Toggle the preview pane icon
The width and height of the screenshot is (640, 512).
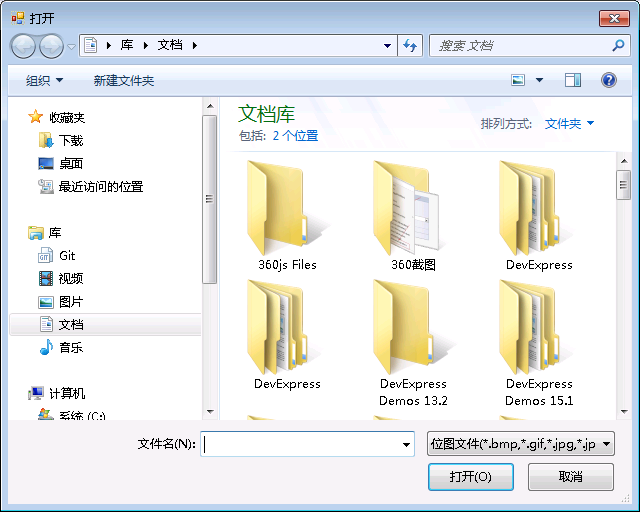[x=572, y=80]
